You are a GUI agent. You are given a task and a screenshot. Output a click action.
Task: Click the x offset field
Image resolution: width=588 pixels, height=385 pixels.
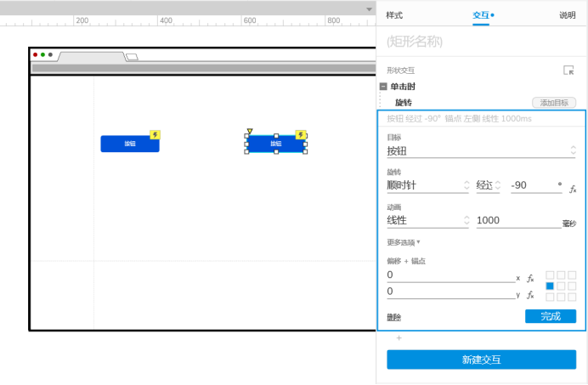(451, 275)
